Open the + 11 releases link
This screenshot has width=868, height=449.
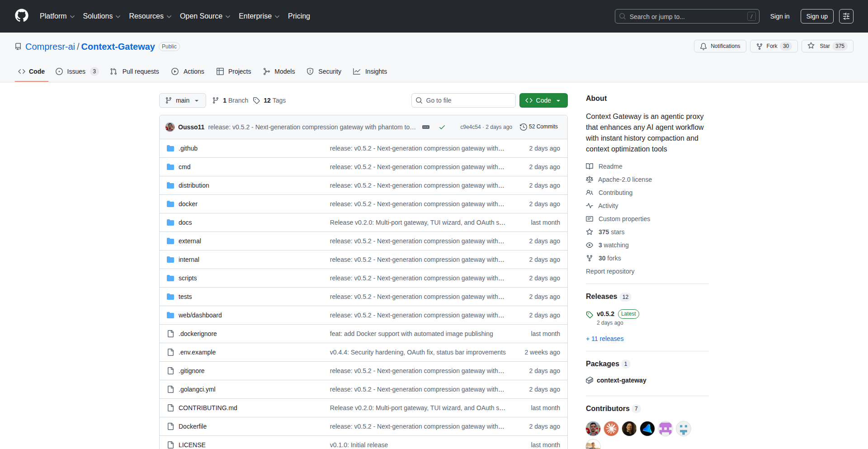click(x=604, y=339)
